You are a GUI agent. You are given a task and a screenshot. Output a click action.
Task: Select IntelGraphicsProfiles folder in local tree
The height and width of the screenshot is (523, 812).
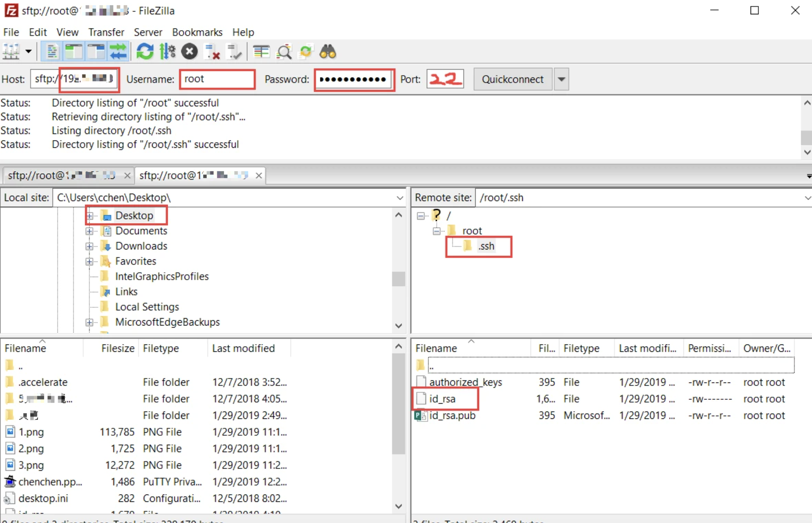pyautogui.click(x=162, y=276)
